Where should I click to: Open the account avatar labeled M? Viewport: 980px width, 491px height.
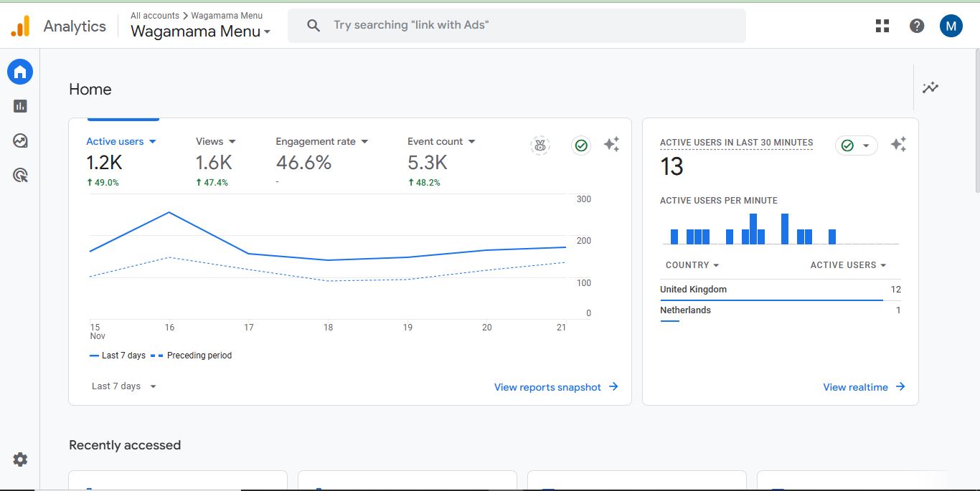point(951,27)
